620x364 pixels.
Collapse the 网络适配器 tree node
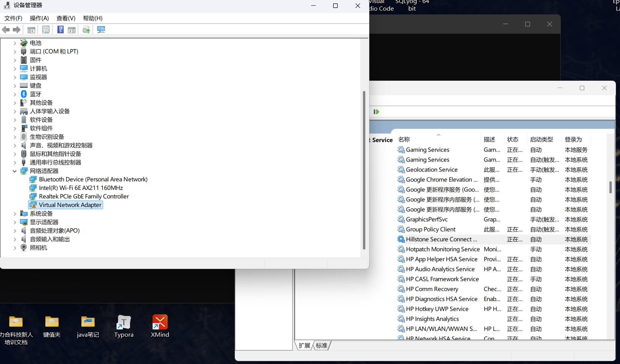coord(15,171)
